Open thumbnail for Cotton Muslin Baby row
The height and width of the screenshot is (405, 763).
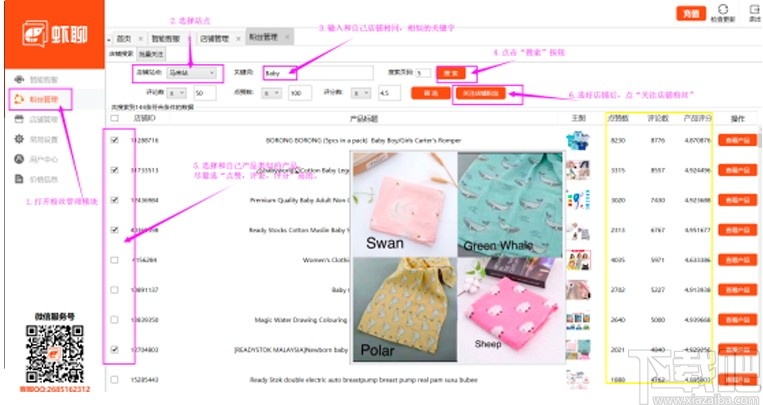point(578,230)
